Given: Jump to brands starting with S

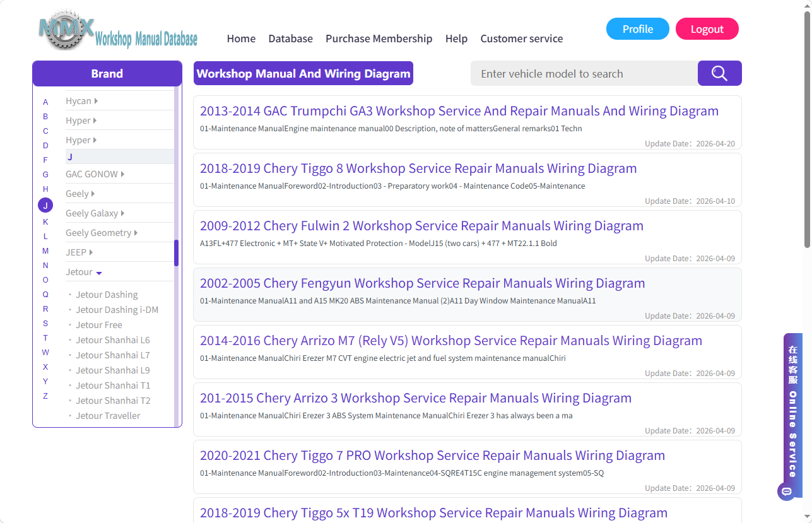Looking at the screenshot, I should (x=45, y=324).
